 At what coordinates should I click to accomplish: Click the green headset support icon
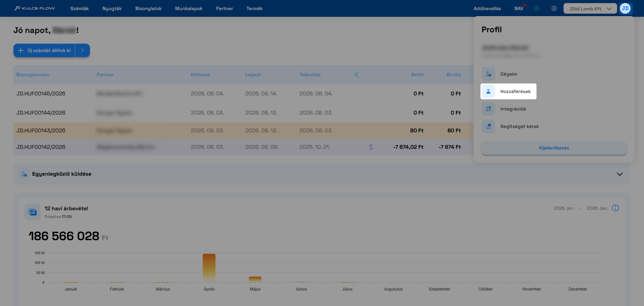[x=537, y=8]
